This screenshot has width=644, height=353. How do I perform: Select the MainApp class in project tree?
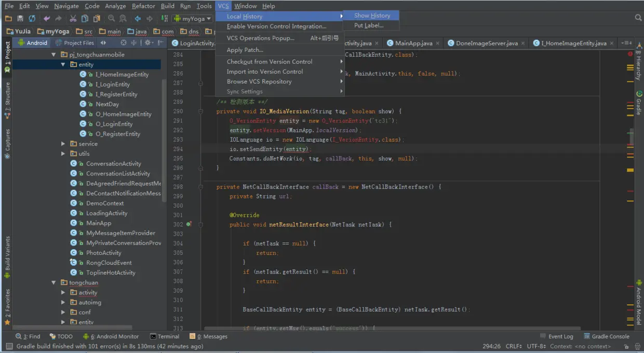pos(98,223)
